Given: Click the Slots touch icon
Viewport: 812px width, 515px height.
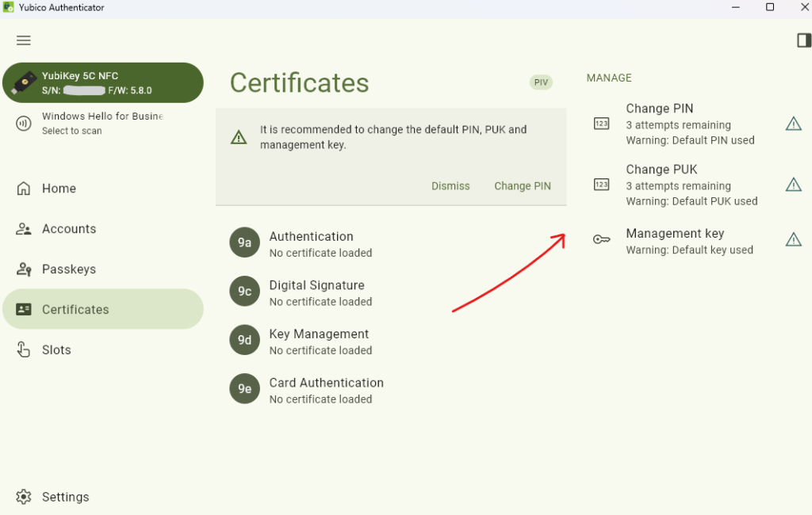Looking at the screenshot, I should 23,350.
